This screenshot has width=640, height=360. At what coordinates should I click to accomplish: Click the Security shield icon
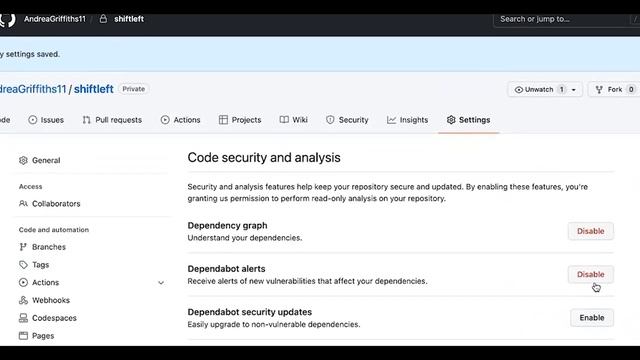(x=330, y=120)
